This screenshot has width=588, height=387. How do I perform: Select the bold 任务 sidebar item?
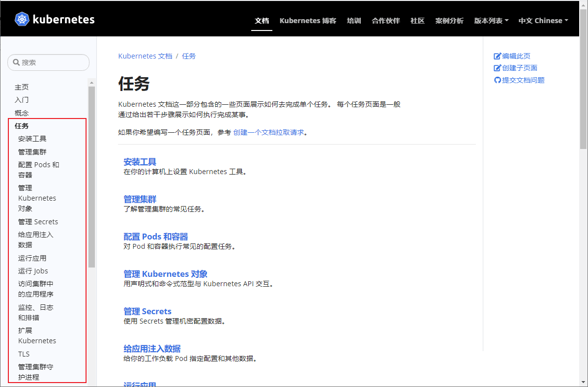(x=21, y=126)
